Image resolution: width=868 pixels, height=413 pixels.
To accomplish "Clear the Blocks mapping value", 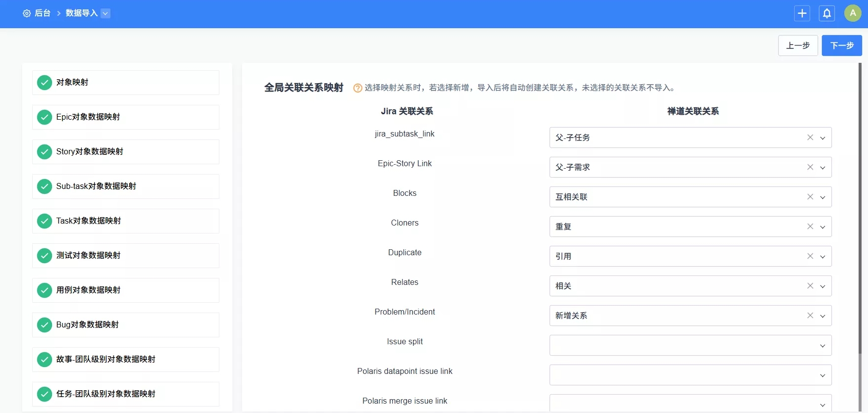I will click(810, 197).
